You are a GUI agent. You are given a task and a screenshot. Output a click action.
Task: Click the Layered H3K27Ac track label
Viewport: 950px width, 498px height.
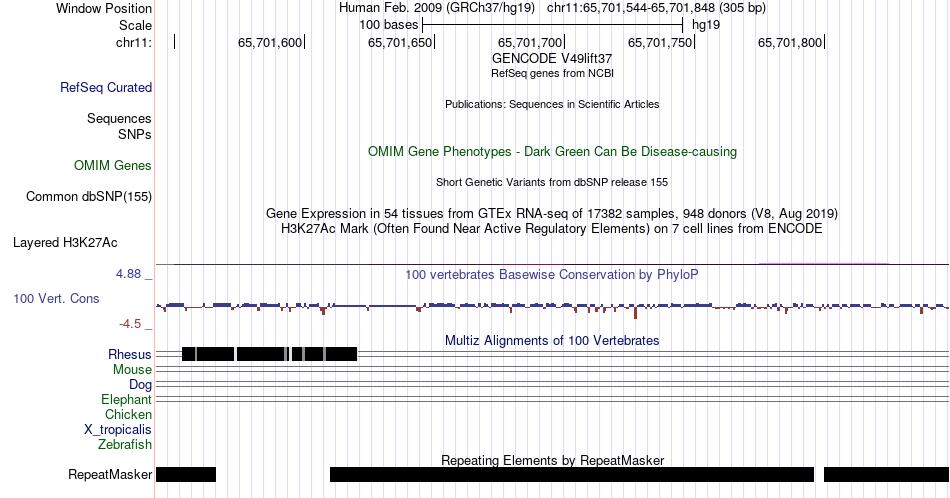65,242
